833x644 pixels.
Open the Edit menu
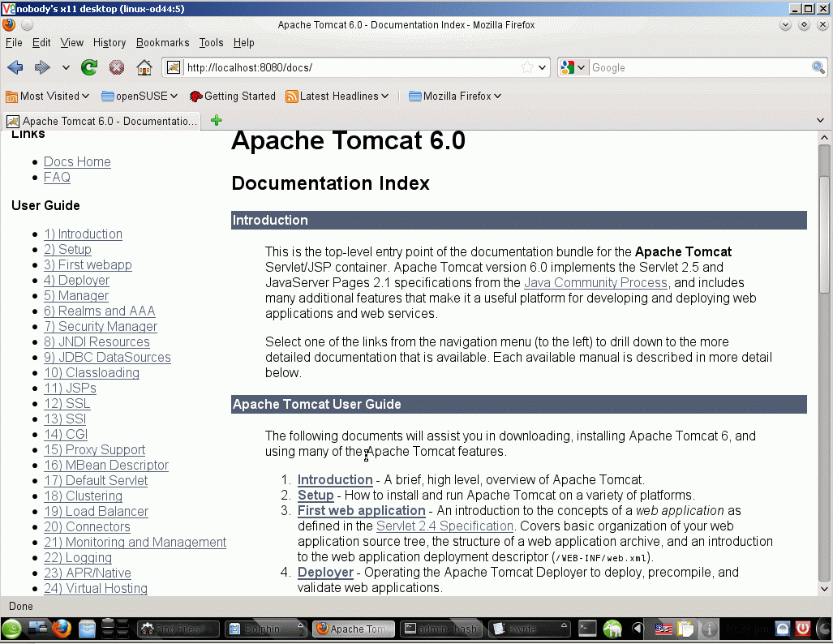pyautogui.click(x=41, y=42)
